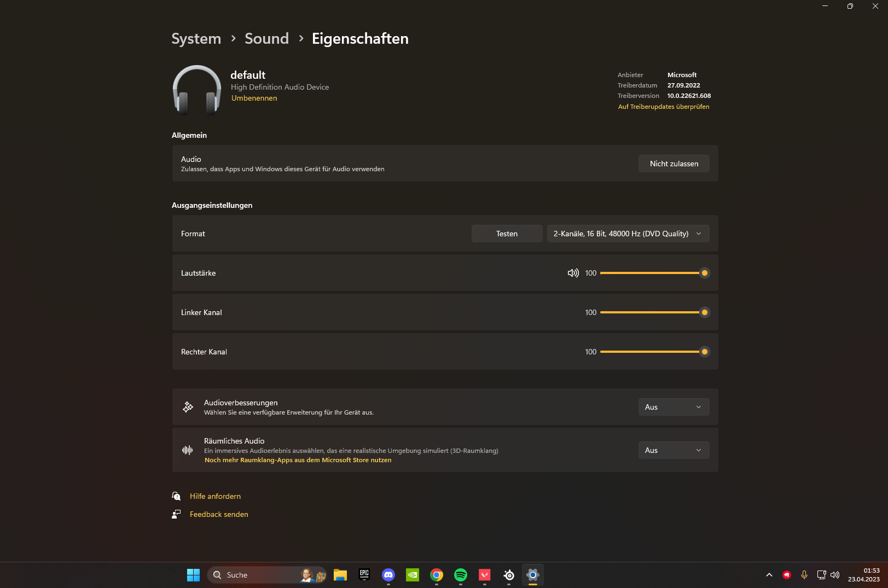Open the clock and date in the taskbar
The width and height of the screenshot is (888, 588).
[864, 575]
